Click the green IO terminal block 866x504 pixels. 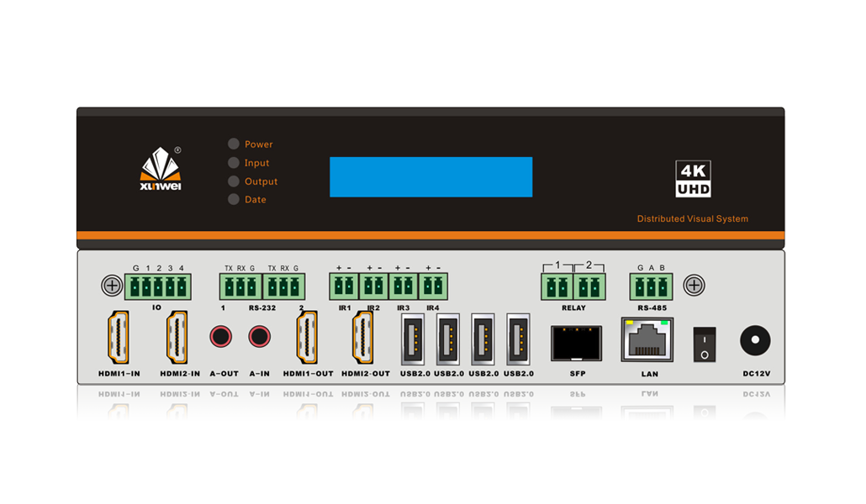point(158,287)
